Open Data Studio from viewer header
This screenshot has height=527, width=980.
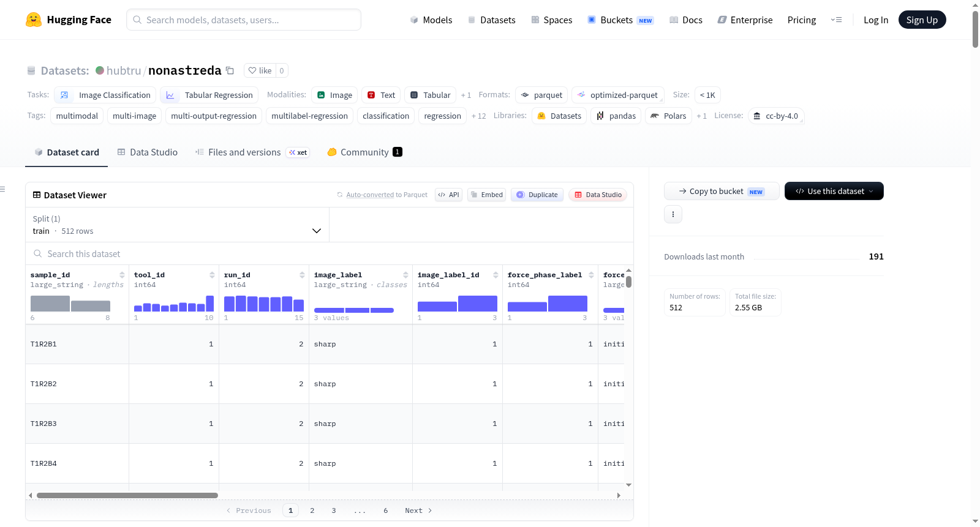(598, 195)
